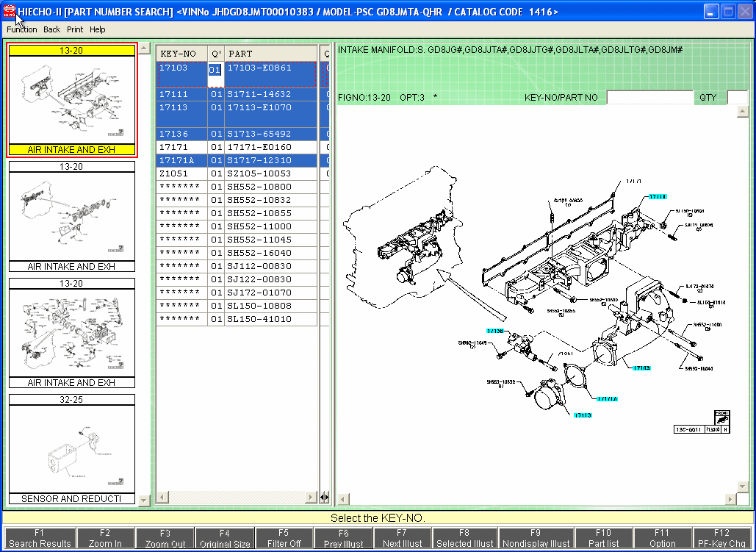756x552 pixels.
Task: Open the Help menu
Action: point(98,29)
